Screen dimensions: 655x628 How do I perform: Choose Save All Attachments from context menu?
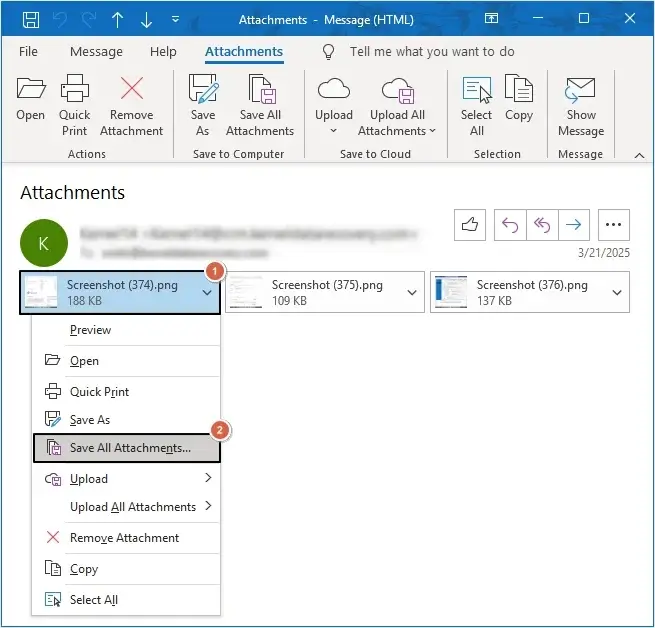pyautogui.click(x=130, y=448)
